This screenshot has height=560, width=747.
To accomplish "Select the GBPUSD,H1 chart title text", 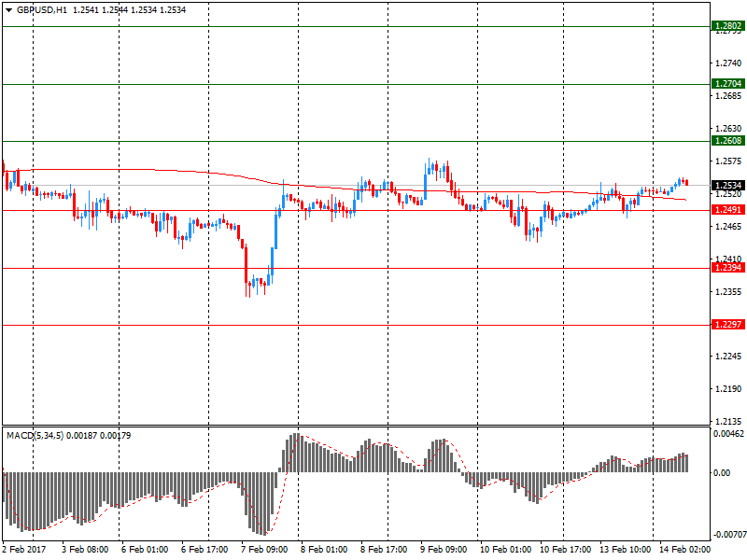I will [42, 10].
